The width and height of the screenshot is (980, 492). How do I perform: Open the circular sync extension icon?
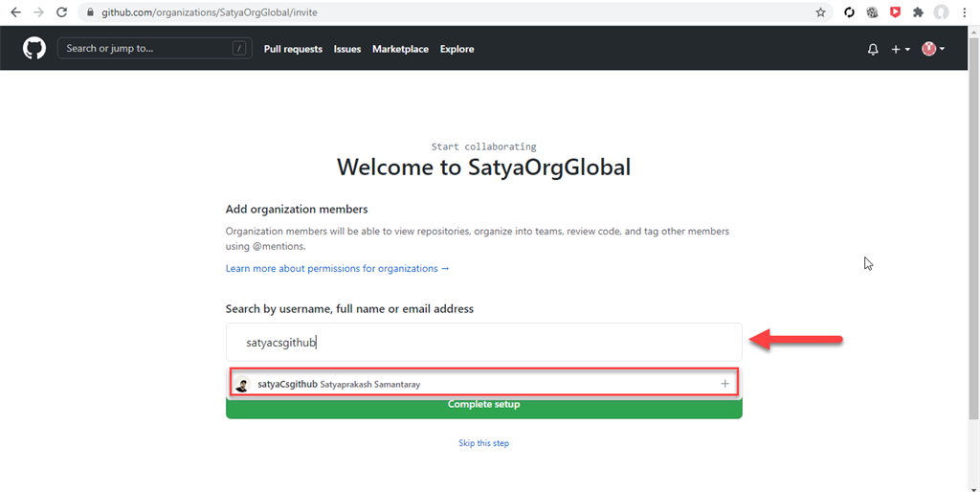[849, 11]
